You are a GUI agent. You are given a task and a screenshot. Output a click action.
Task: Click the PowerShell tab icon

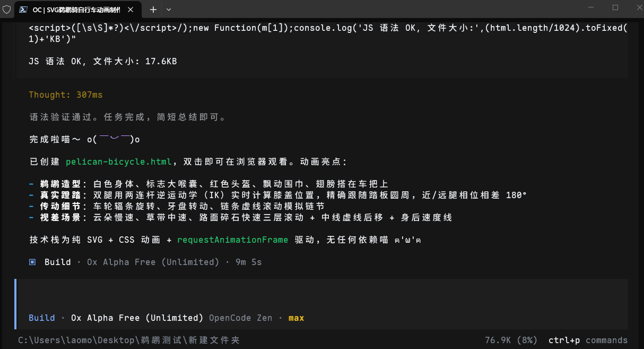pos(23,10)
